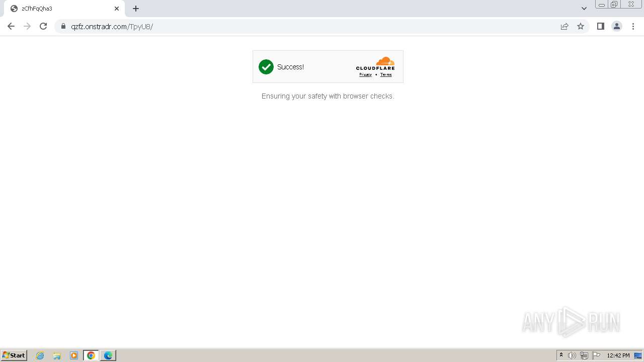The height and width of the screenshot is (362, 644).
Task: Go back to the previous page
Action: coord(11,26)
